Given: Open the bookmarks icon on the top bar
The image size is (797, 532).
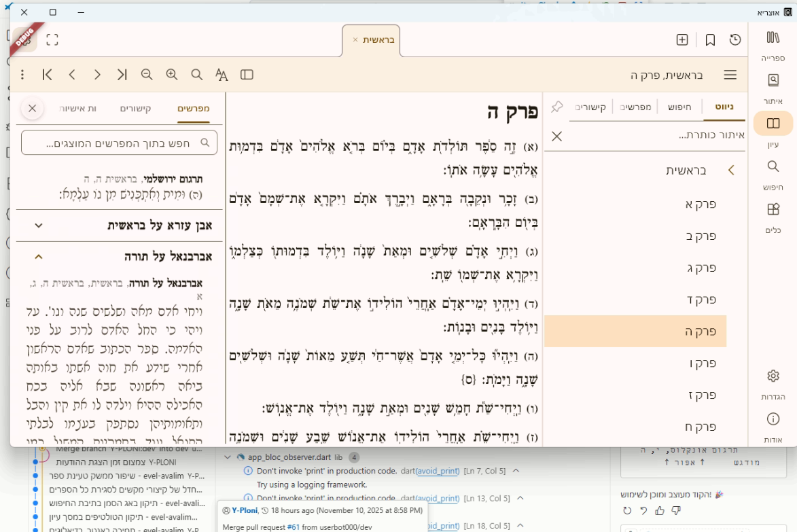Looking at the screenshot, I should [710, 39].
